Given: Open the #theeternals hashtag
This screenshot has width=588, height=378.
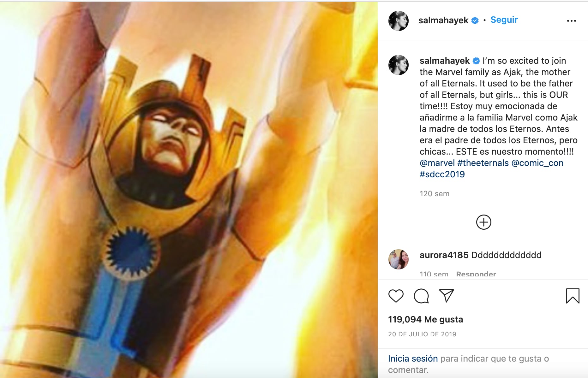Looking at the screenshot, I should (483, 163).
